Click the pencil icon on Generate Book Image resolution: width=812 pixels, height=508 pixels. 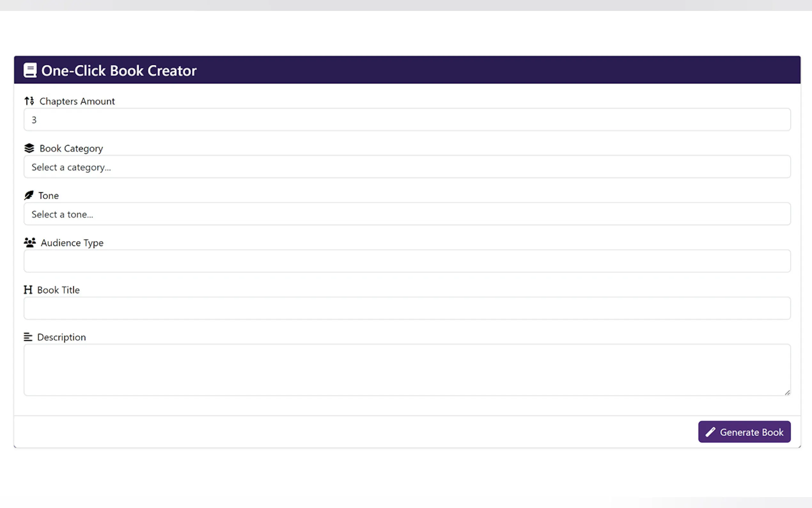point(710,432)
